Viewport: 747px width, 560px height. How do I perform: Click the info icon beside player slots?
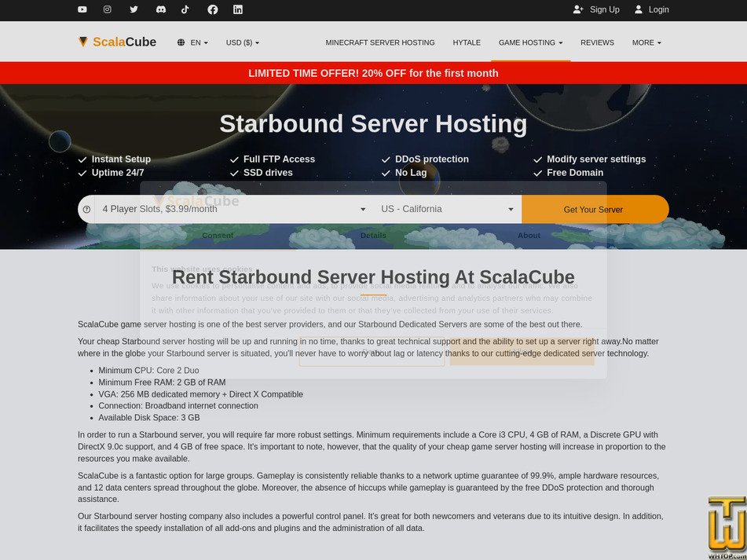pyautogui.click(x=86, y=209)
